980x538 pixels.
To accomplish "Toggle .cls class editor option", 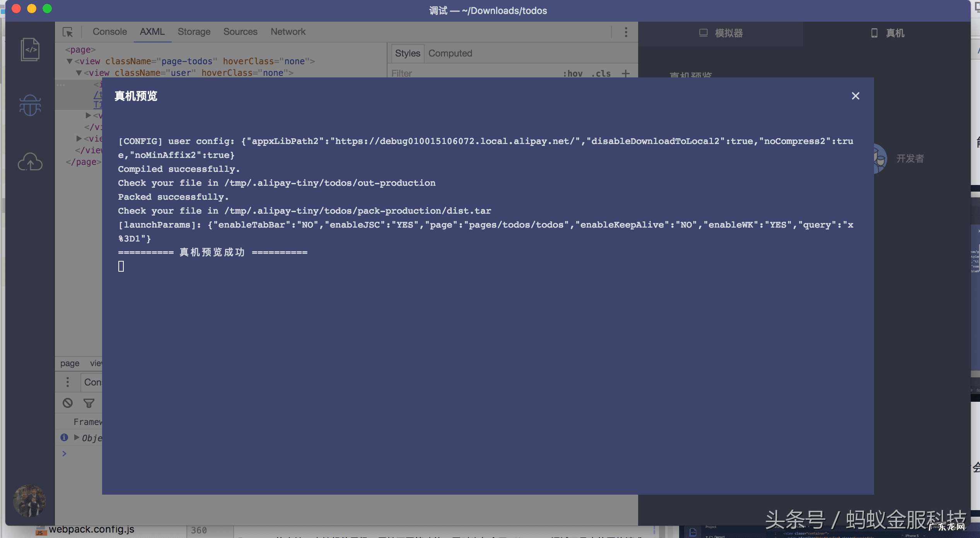I will point(601,74).
